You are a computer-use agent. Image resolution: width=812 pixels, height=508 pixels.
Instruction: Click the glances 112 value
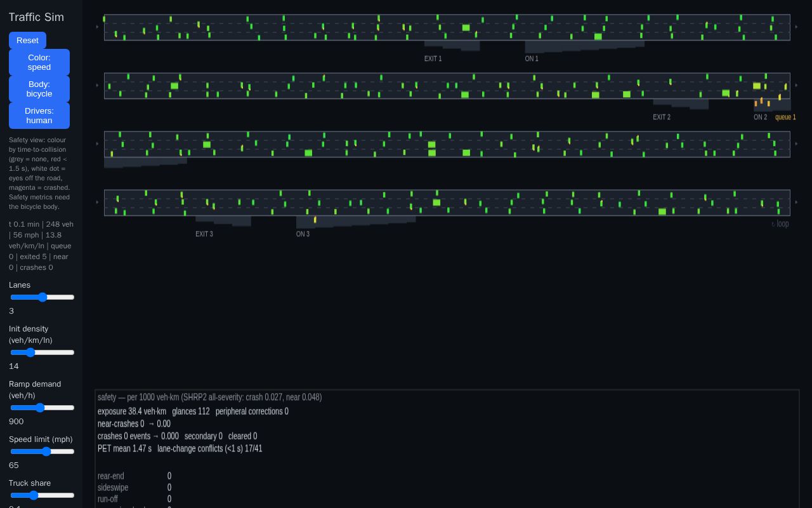(191, 411)
